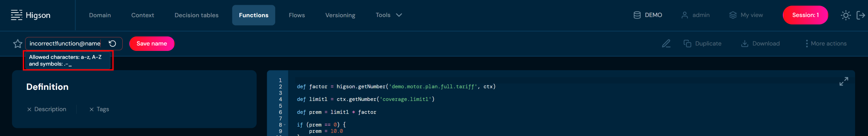Click the pencil edit icon
The image size is (868, 136).
coord(666,44)
